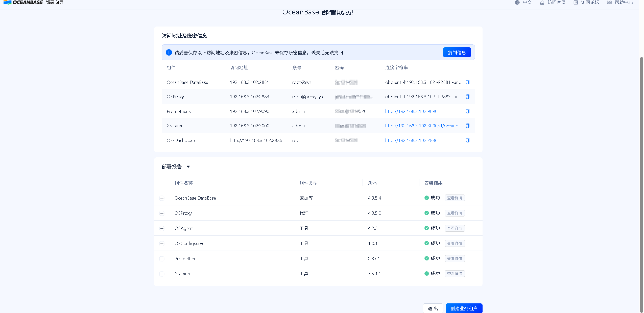The width and height of the screenshot is (644, 313).
Task: Click the 退出 exit button
Action: pos(433,308)
